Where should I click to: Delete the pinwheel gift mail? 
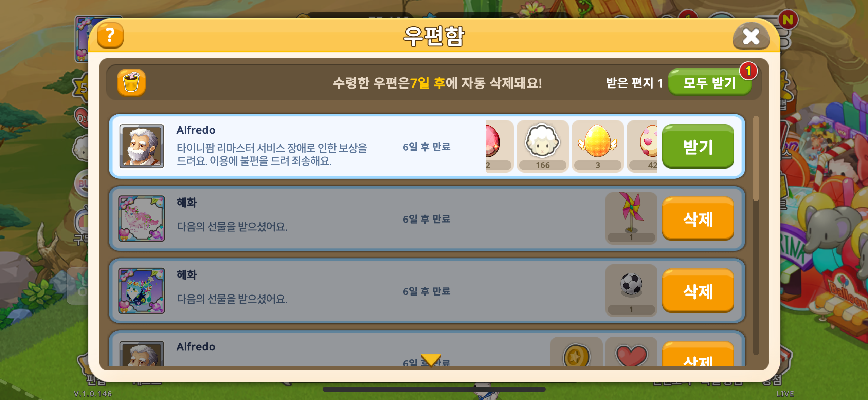click(698, 219)
